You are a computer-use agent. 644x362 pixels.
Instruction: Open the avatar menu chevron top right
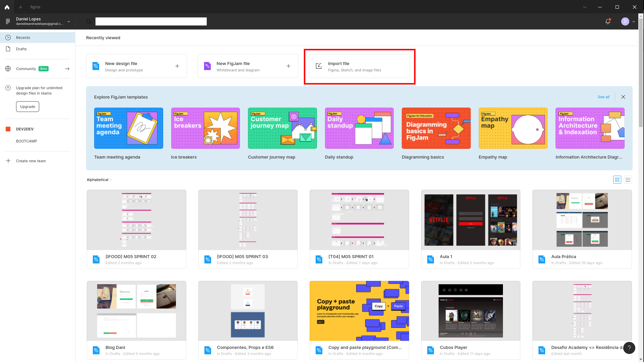pyautogui.click(x=633, y=21)
